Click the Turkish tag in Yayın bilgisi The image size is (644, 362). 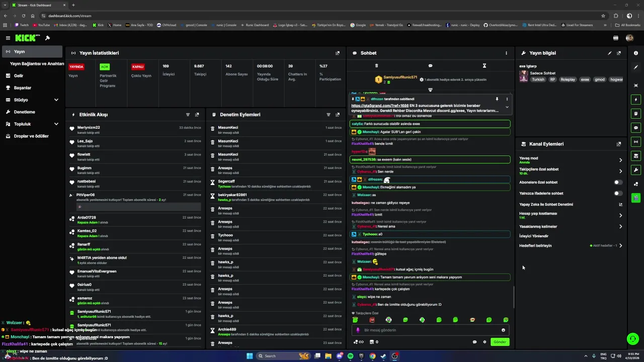pos(538,79)
